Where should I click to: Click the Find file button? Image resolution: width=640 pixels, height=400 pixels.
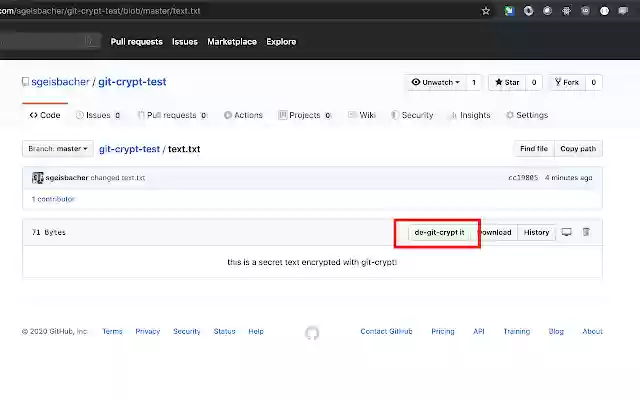tap(534, 149)
